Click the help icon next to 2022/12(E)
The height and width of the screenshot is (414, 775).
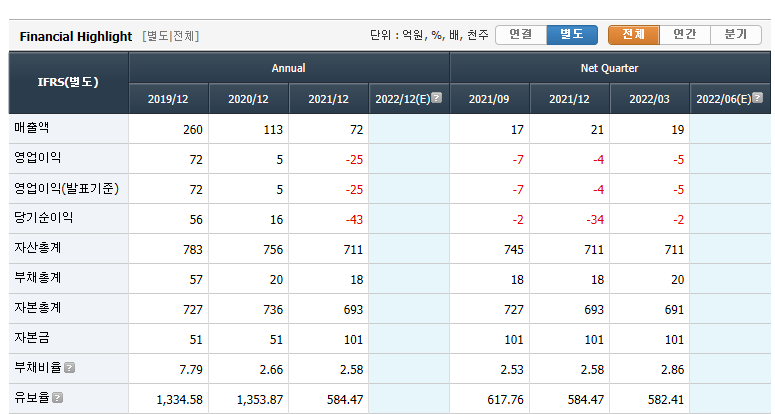tap(436, 98)
